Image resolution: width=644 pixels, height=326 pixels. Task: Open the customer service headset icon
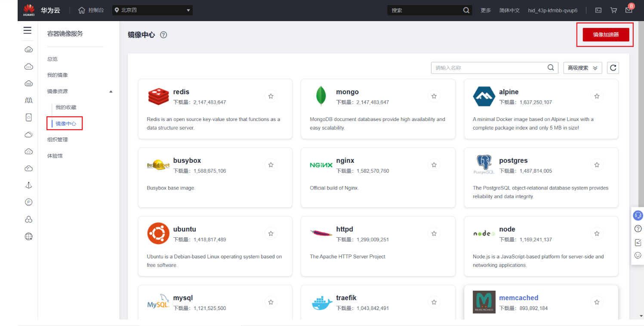638,215
